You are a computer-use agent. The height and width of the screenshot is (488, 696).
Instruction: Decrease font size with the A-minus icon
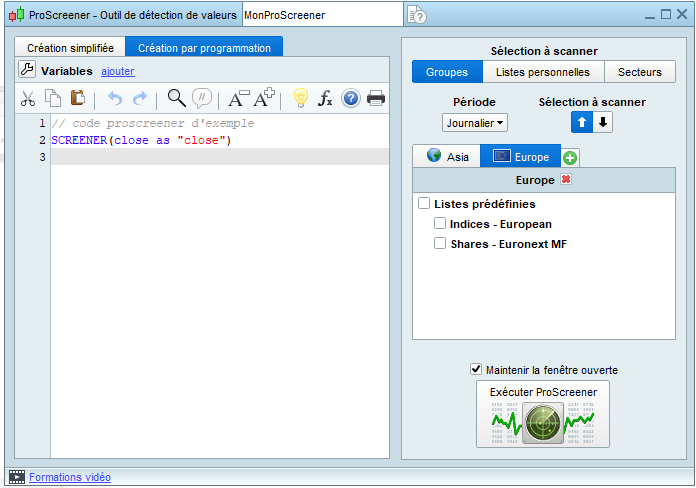click(238, 98)
